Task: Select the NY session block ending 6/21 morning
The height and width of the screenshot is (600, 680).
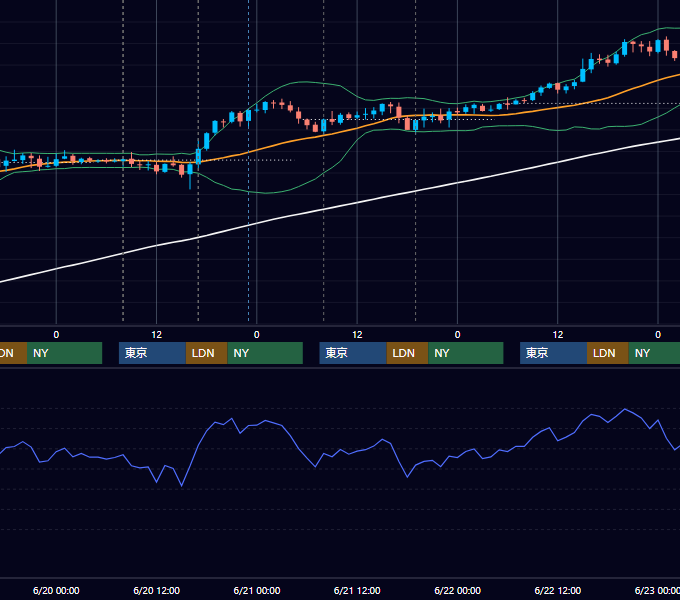Action: click(x=265, y=353)
